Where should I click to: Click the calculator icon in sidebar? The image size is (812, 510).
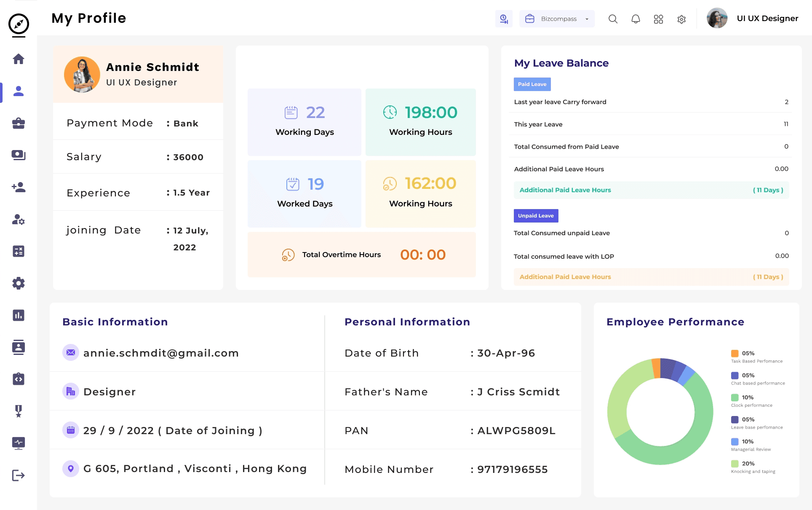pos(19,251)
